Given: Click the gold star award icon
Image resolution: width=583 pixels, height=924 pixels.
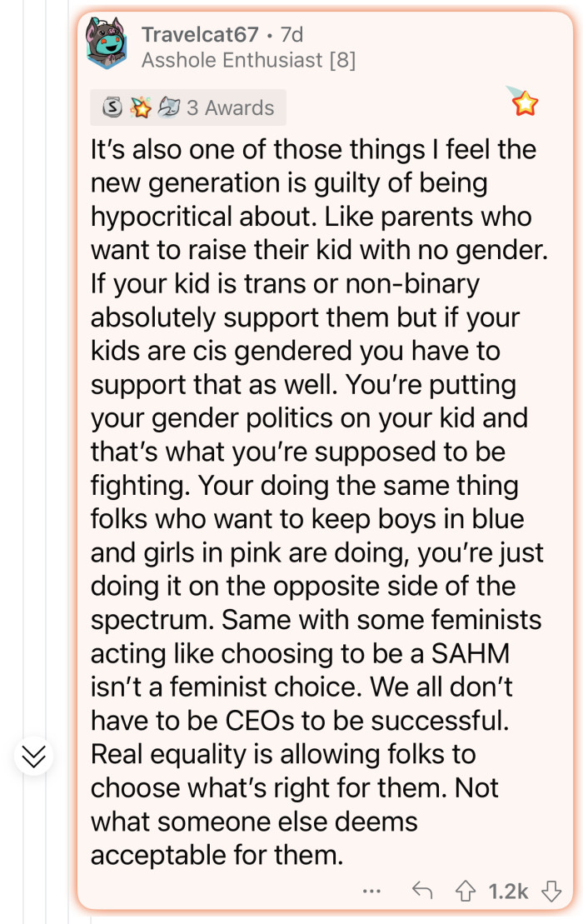Looking at the screenshot, I should [x=139, y=107].
